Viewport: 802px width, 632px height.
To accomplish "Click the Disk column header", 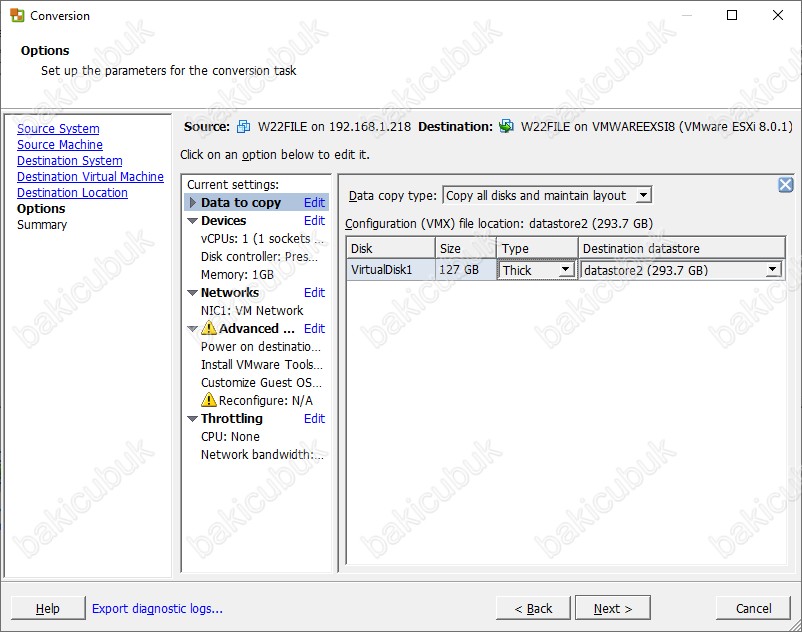I will (391, 248).
